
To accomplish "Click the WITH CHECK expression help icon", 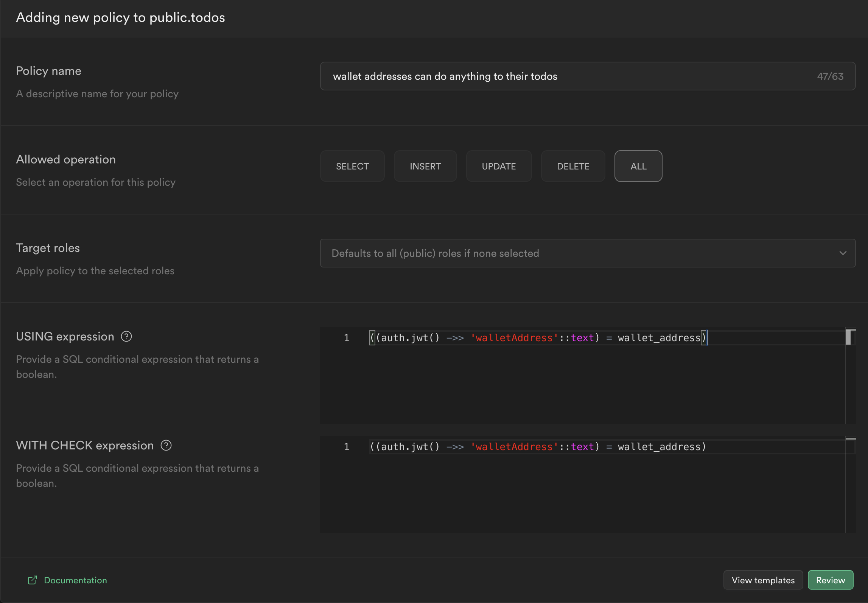I will (166, 445).
